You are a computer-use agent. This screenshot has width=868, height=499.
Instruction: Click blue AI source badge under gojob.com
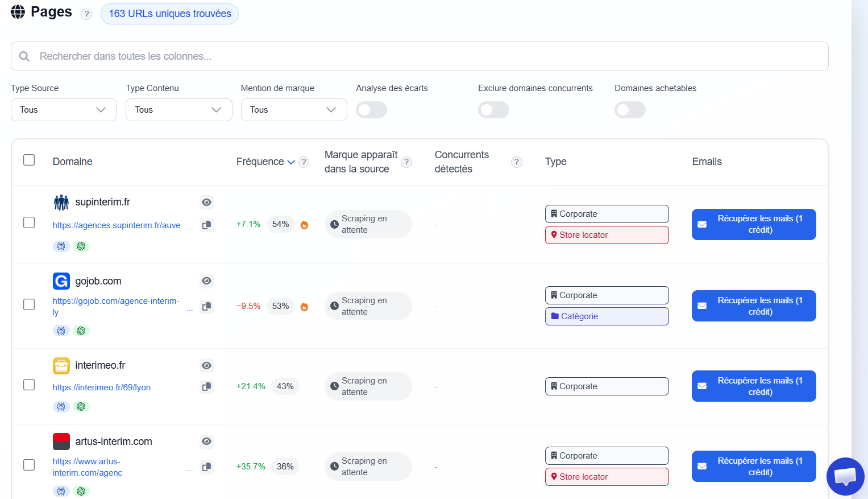(61, 331)
